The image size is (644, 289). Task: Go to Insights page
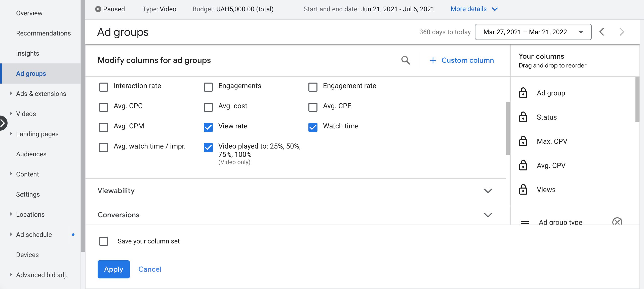click(27, 53)
